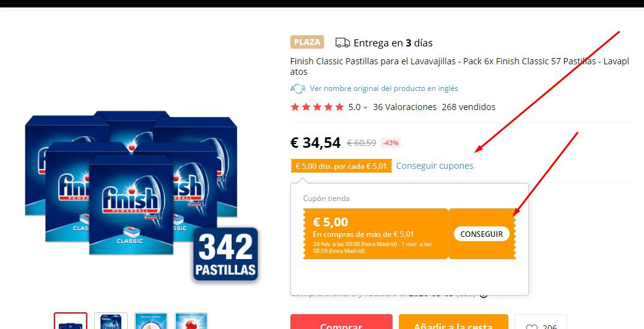Click the CONSEGUIR coupon button

click(x=481, y=234)
